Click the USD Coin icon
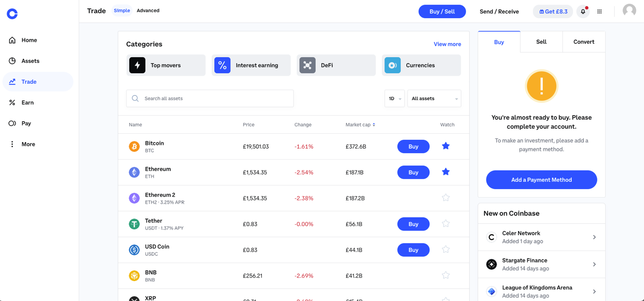Screen dimensions: 644x301 [x=134, y=250]
